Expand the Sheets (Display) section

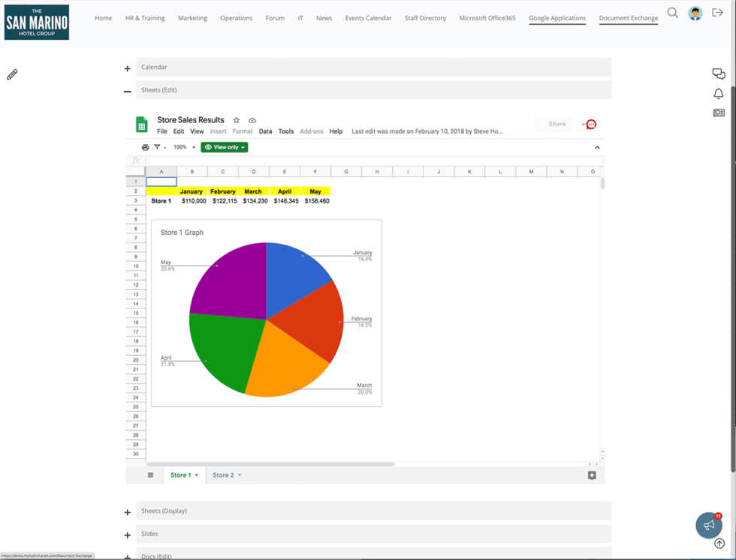(x=127, y=511)
